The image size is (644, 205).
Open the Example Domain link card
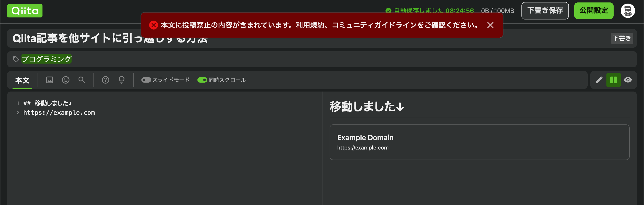[479, 142]
